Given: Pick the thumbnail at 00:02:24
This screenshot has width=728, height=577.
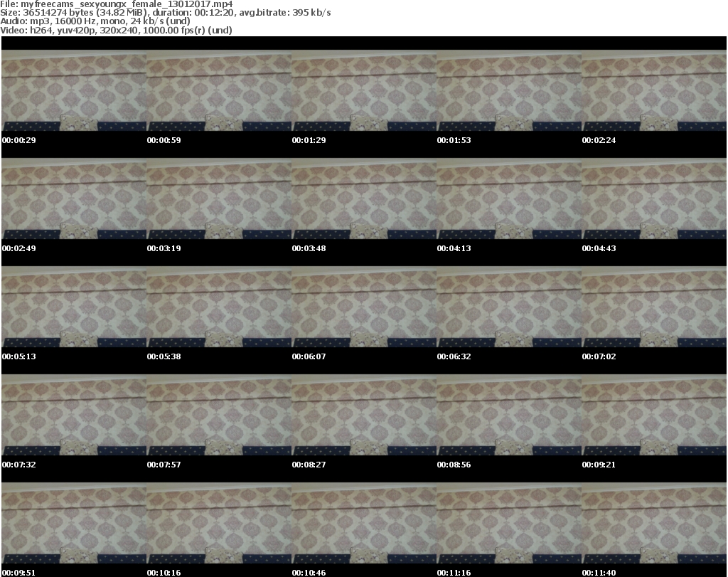Looking at the screenshot, I should coord(654,90).
